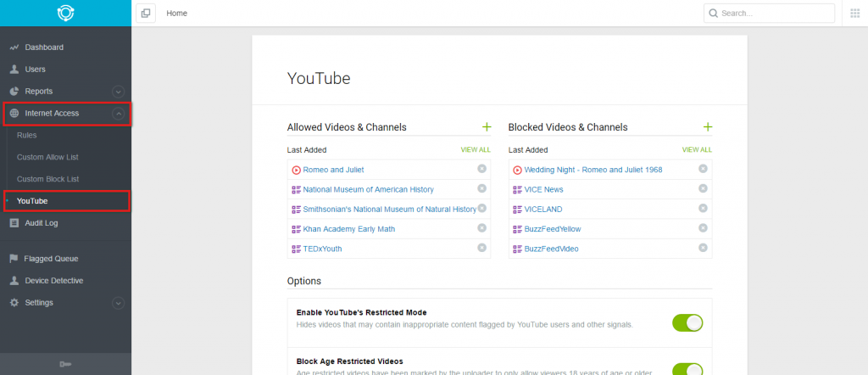Remove Romeo and Juliet from allowed list

coord(481,169)
